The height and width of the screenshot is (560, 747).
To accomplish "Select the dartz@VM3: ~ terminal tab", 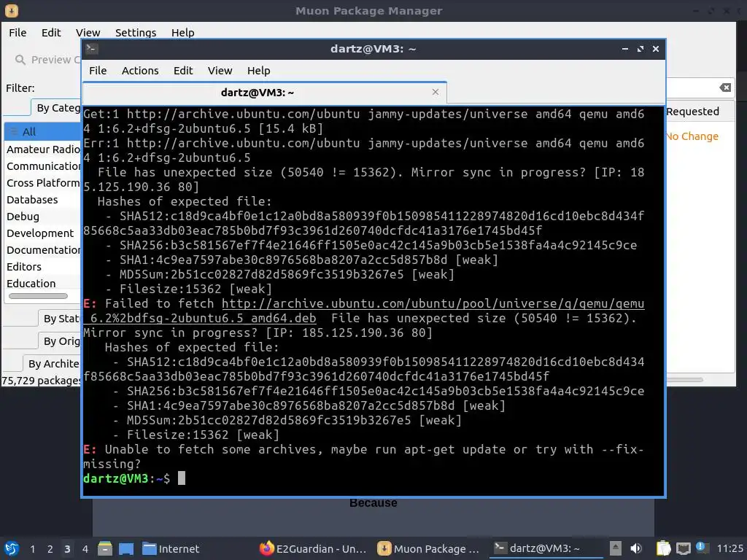I will 265,93.
